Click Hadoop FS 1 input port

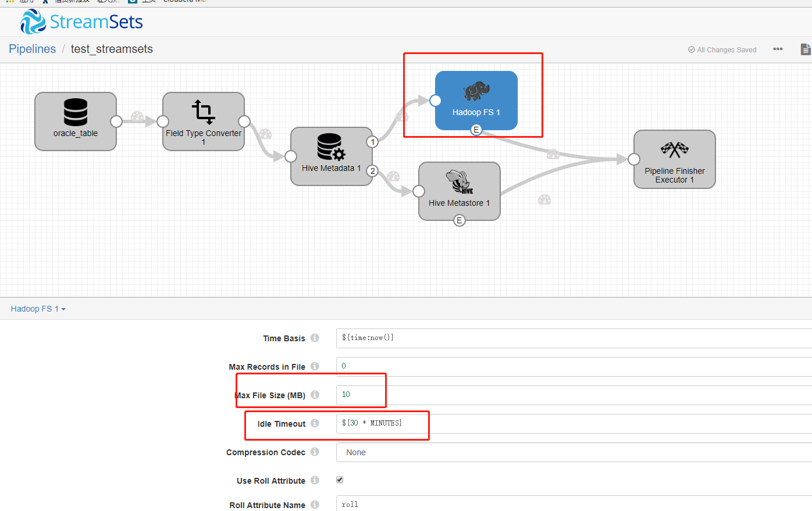pyautogui.click(x=435, y=101)
